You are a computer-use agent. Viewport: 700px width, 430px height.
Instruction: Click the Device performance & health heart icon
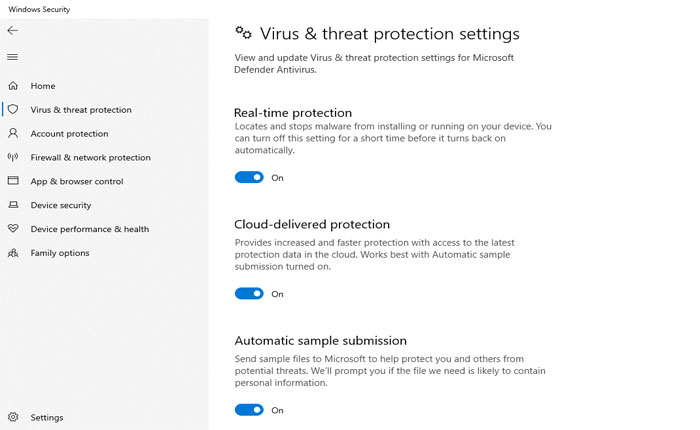(x=13, y=229)
